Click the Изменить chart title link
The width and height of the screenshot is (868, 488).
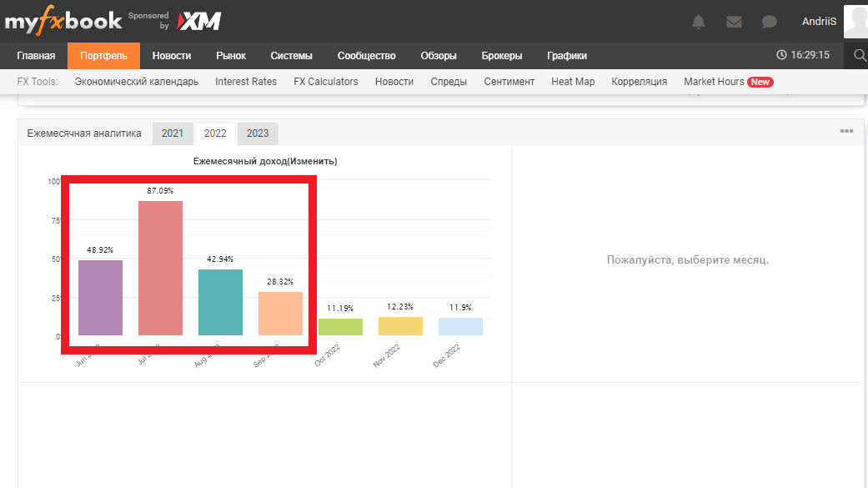312,161
